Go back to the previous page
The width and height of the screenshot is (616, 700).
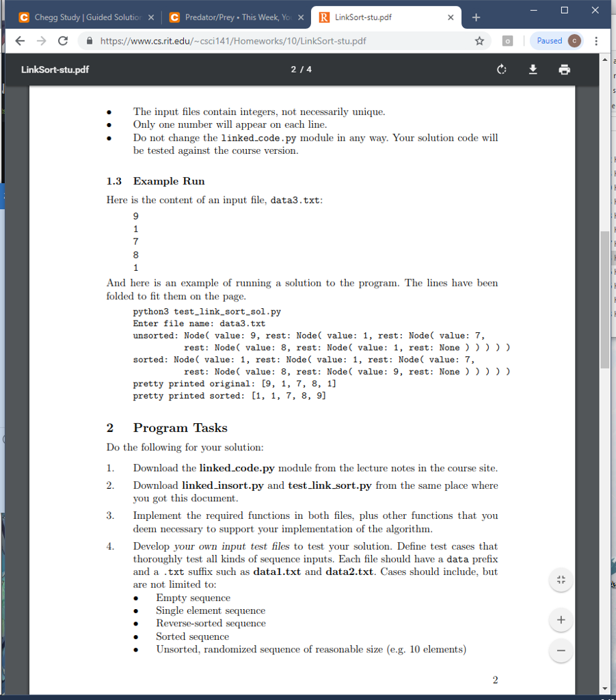[x=20, y=41]
